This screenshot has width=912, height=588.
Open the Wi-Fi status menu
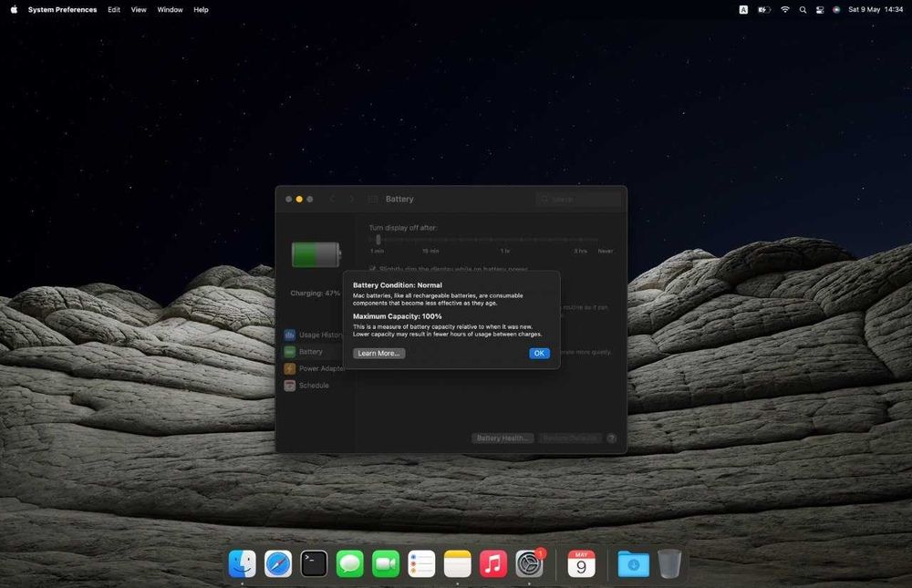pos(784,9)
